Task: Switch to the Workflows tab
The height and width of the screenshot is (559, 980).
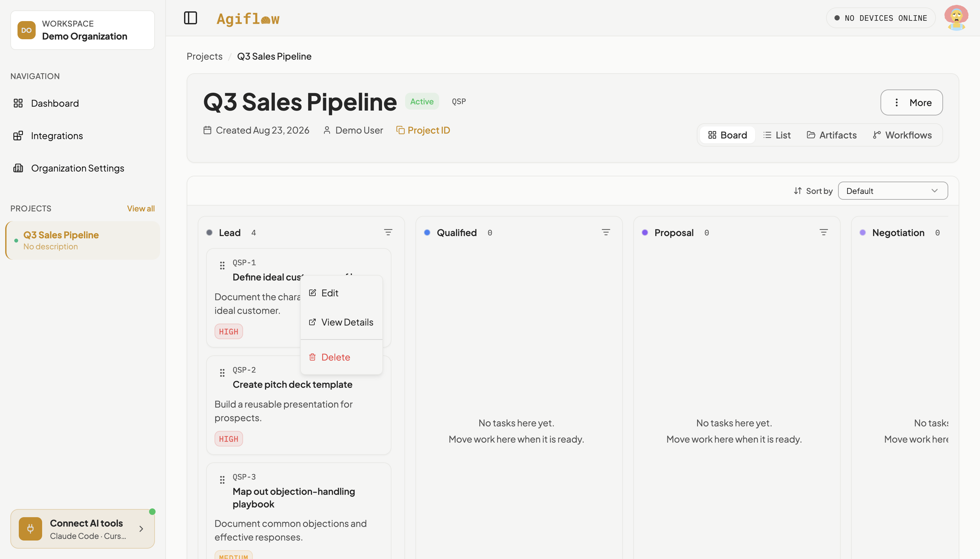Action: (902, 135)
